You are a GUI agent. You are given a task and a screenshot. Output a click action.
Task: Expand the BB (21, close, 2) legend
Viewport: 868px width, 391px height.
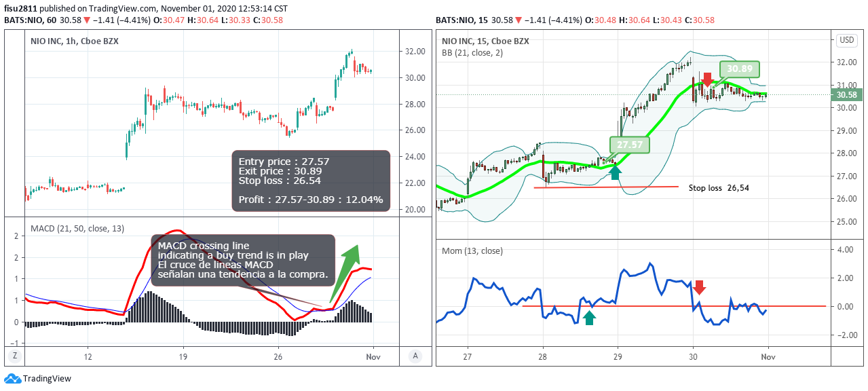click(472, 52)
